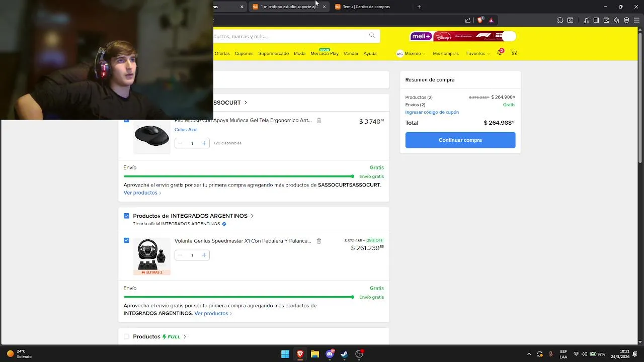Screen dimensions: 644x362
Task: Open Discord from the taskbar
Action: click(330, 354)
